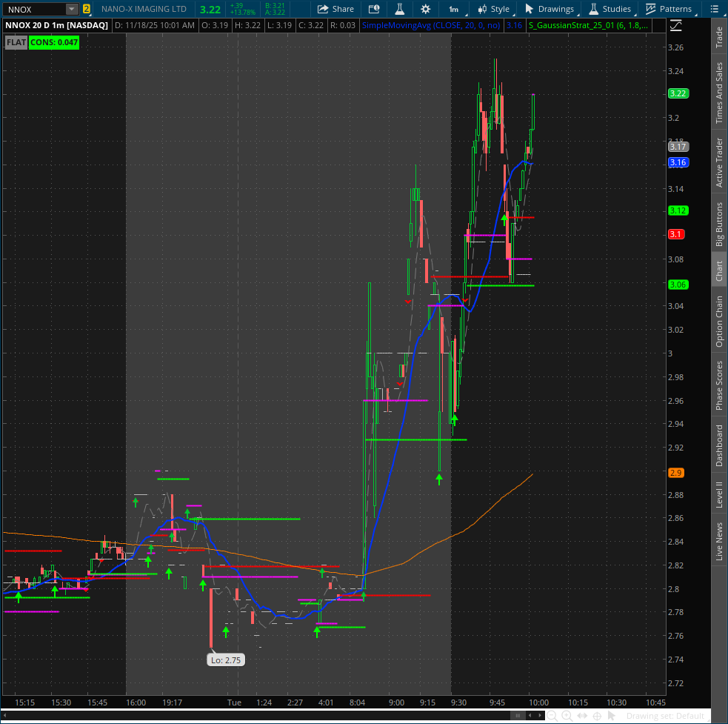Click the yellow number 2 link indicator
Screen dimensions: 728x724
point(87,9)
